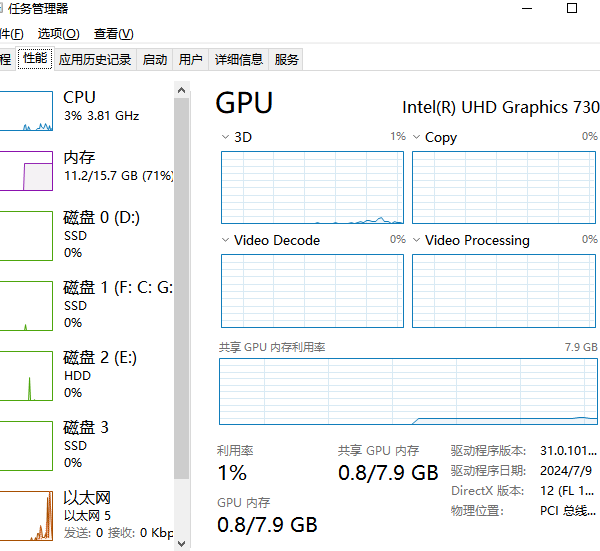Open the 磁盘 0 (D:) disk entry

tap(86, 235)
